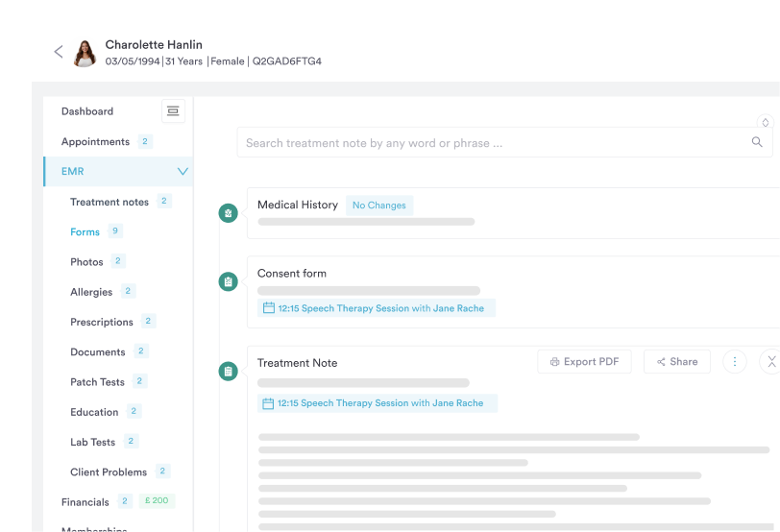Screen dimensions: 780x532
Task: Click the Treatment Note timeline icon
Action: click(x=228, y=371)
